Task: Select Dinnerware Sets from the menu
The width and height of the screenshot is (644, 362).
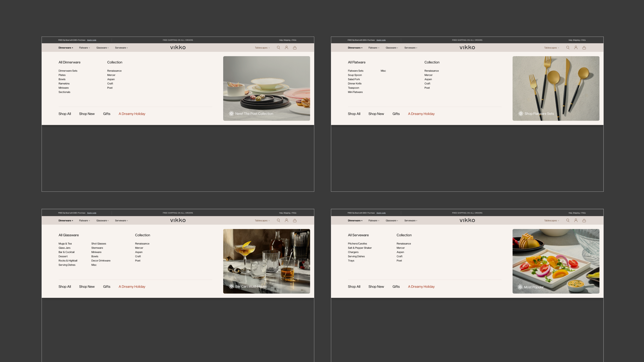Action: [68, 71]
